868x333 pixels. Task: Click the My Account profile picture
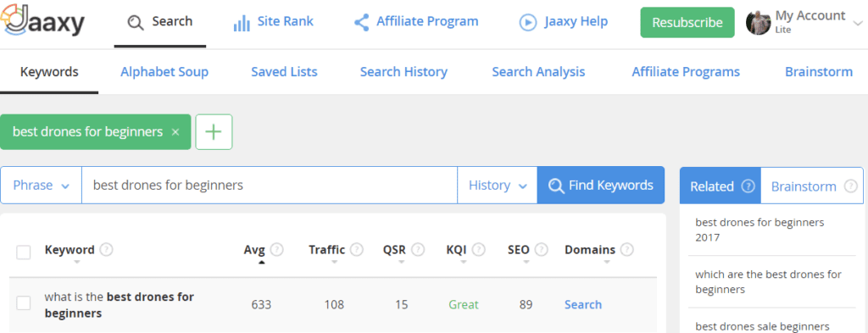pos(758,22)
